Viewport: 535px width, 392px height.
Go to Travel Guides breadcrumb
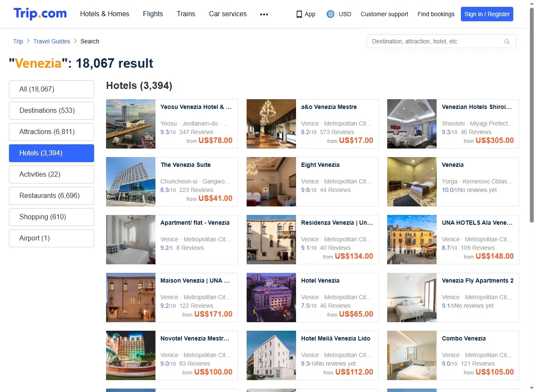tap(52, 41)
